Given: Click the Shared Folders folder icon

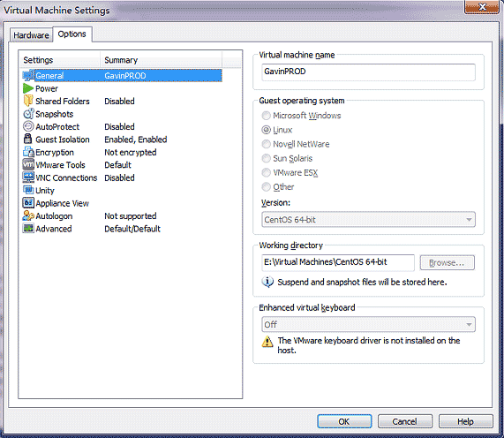Looking at the screenshot, I should click(x=28, y=101).
